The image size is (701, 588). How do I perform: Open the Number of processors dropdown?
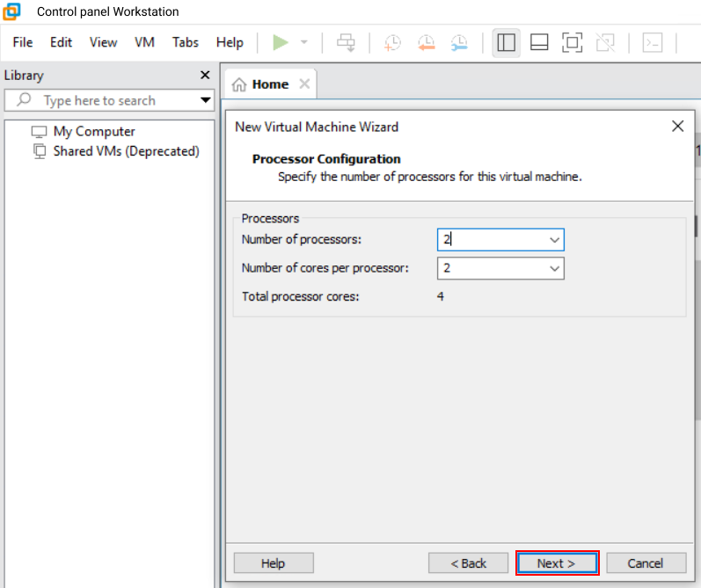point(554,240)
